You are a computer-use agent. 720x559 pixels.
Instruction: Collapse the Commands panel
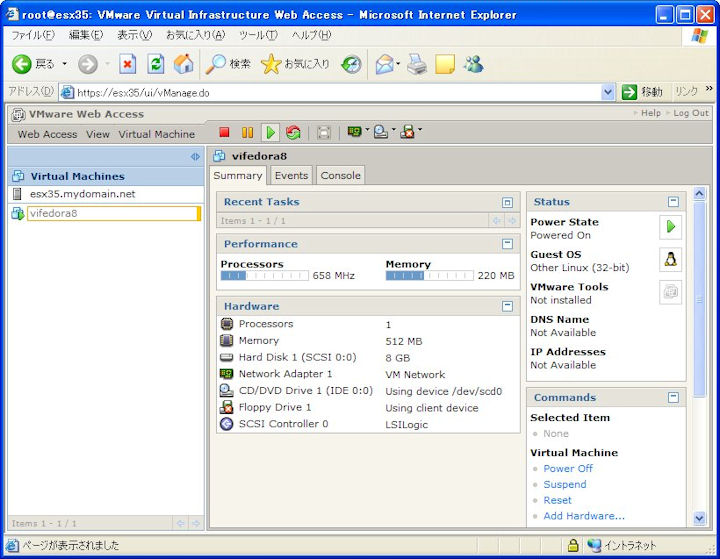[673, 397]
